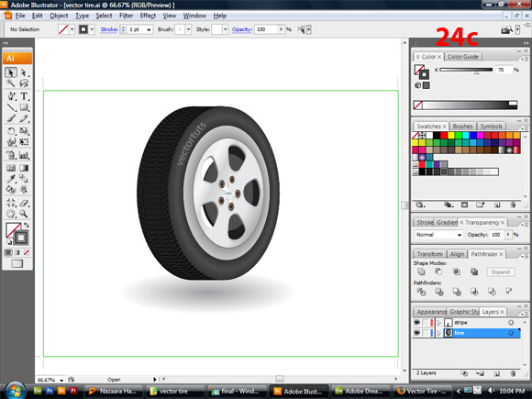Click the control bar Opacity field

[x=266, y=29]
